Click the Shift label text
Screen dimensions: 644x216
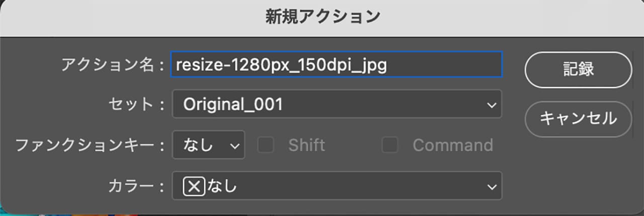coord(306,146)
